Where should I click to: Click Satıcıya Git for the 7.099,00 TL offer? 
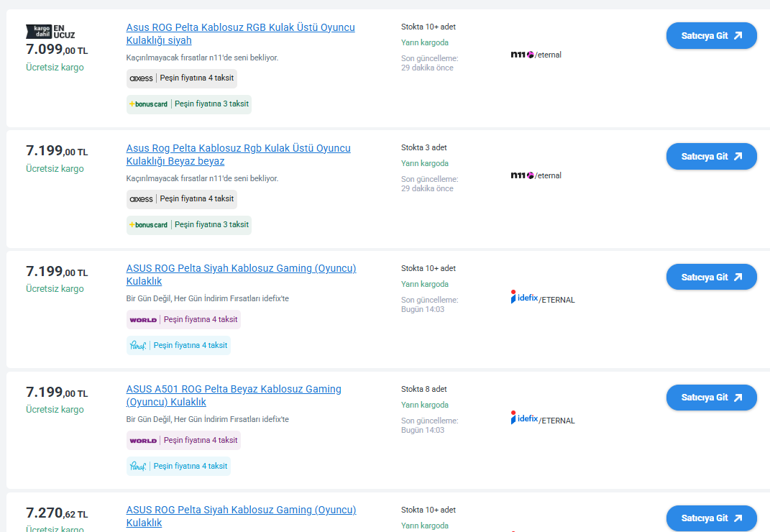[x=712, y=35]
